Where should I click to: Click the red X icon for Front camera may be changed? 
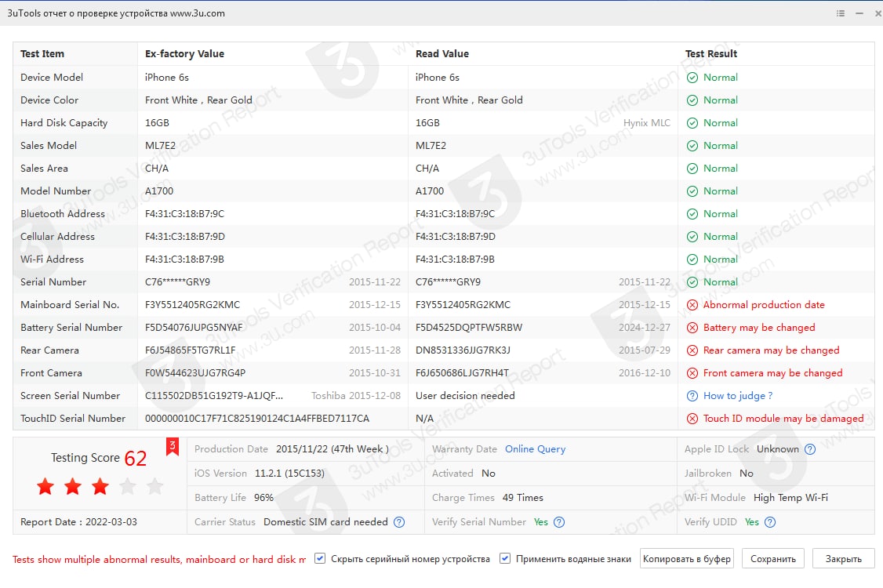[692, 373]
